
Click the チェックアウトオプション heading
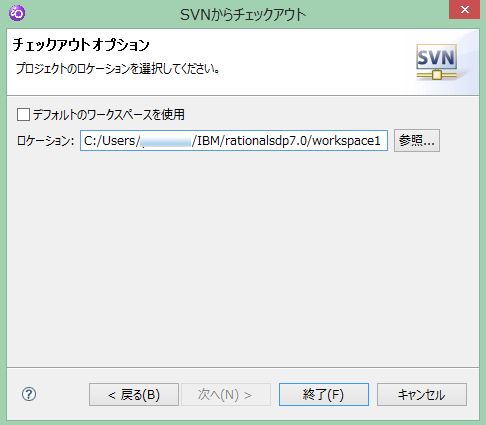tap(81, 45)
